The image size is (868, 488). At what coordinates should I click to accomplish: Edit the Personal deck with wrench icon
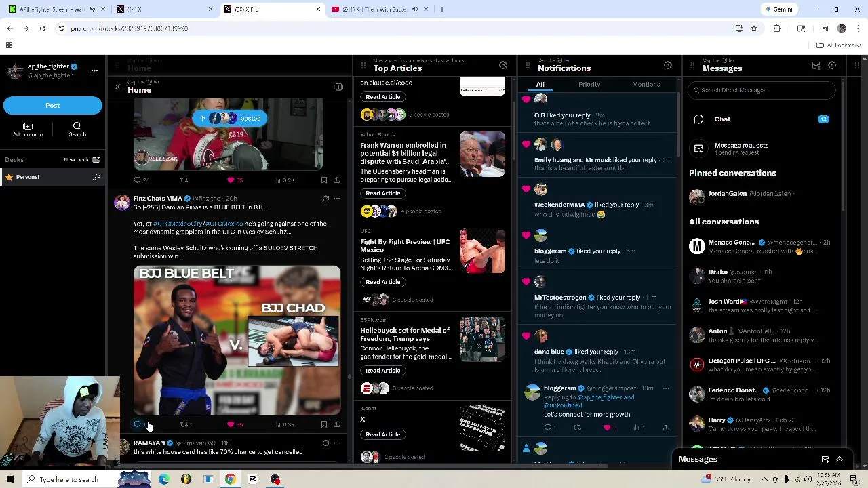click(96, 177)
